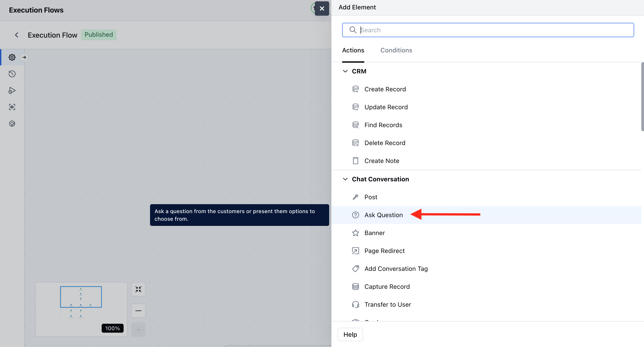Viewport: 644px width, 347px height.
Task: Zoom out with the minus button
Action: pos(138,311)
